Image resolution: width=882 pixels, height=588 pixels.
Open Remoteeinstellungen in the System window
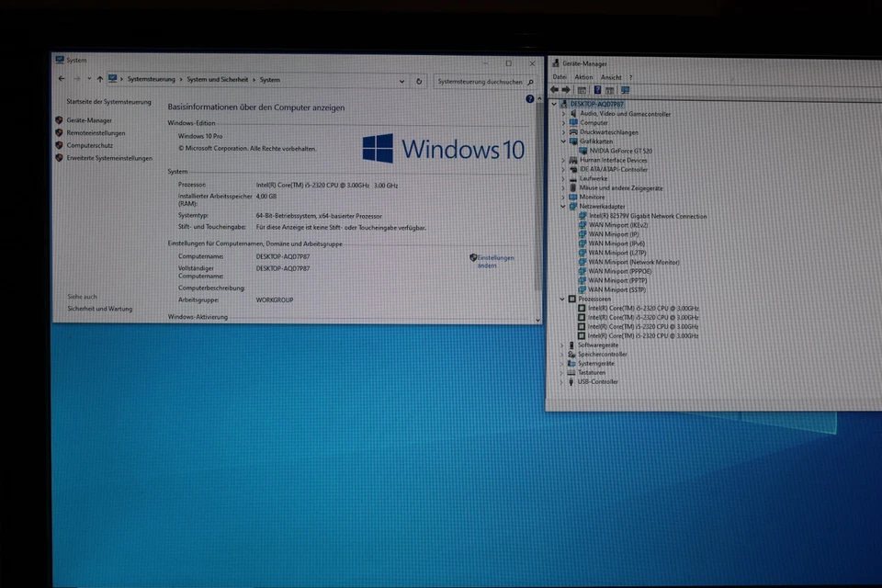[x=96, y=132]
